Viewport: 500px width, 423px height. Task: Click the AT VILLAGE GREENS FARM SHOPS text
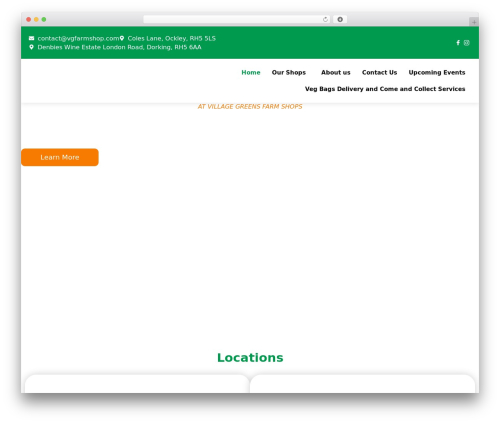250,106
